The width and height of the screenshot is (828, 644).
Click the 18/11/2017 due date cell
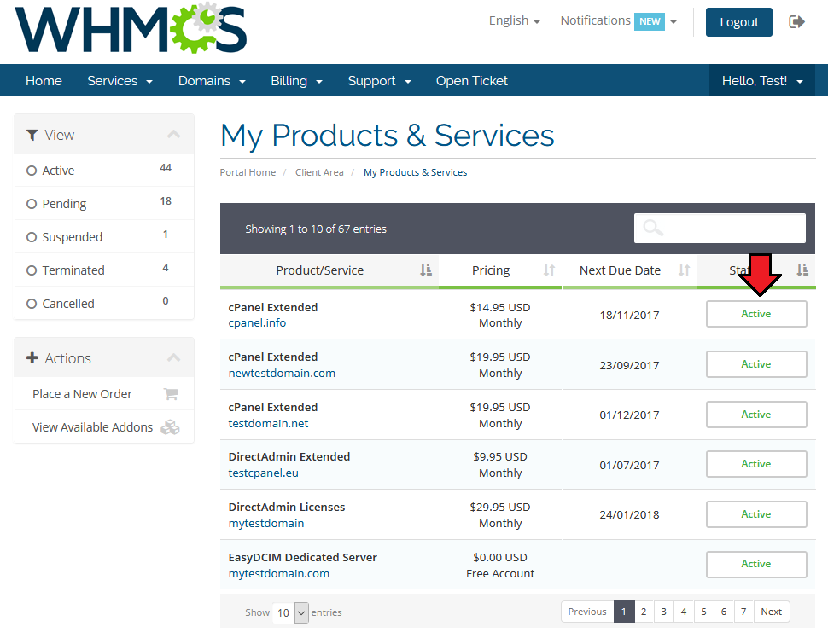[629, 315]
